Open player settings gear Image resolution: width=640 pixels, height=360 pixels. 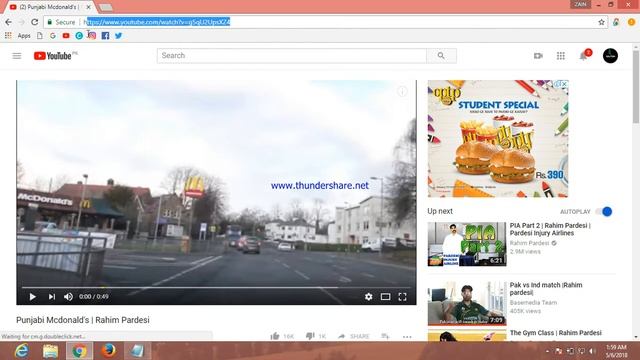click(369, 297)
